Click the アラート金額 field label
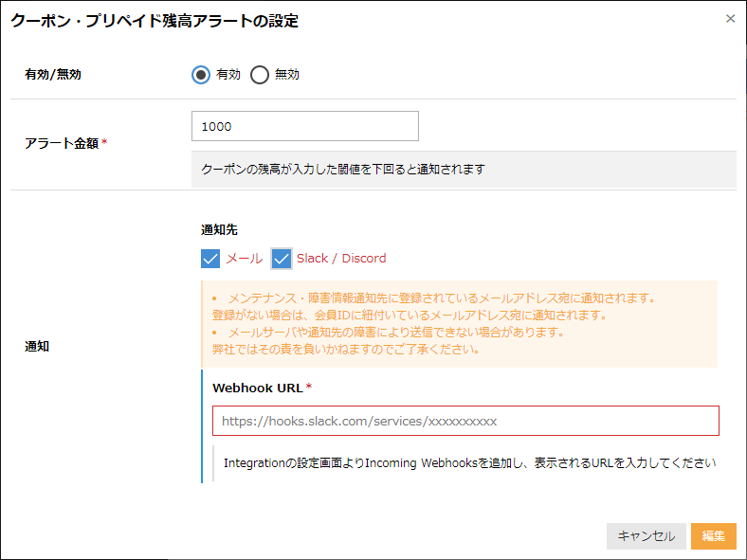Viewport: 747px width, 560px height. tap(62, 143)
